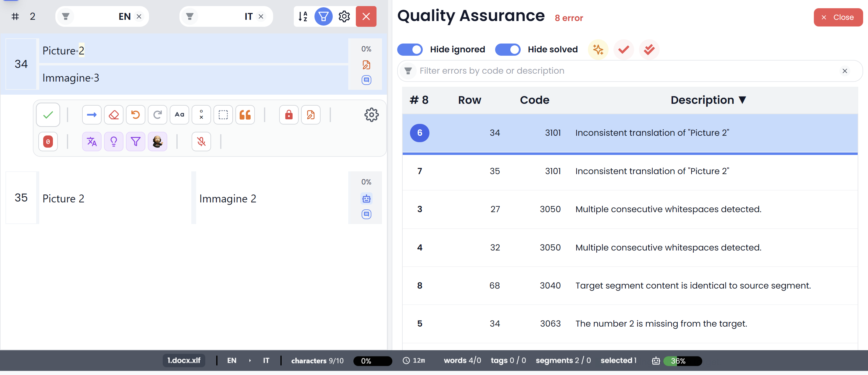The image size is (868, 375).
Task: Redo the last edit
Action: click(x=157, y=115)
